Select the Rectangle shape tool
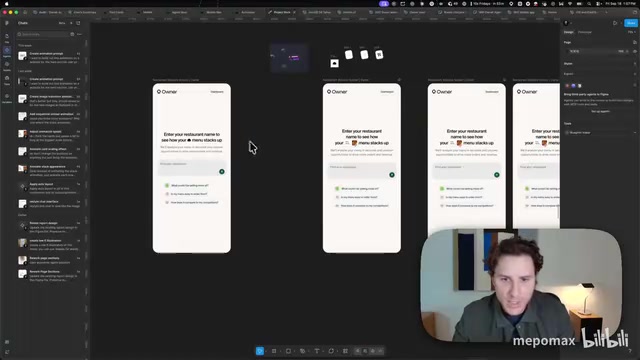Screen dimensions: 640x360 pos(288,351)
